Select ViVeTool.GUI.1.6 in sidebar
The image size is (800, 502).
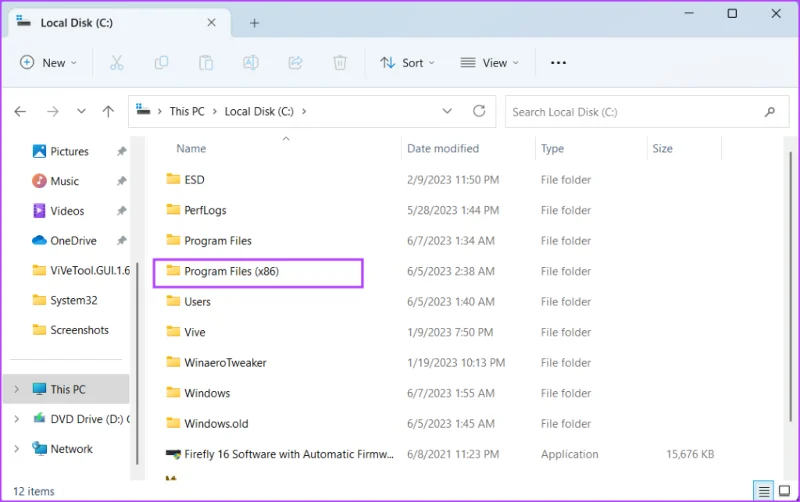pos(81,270)
